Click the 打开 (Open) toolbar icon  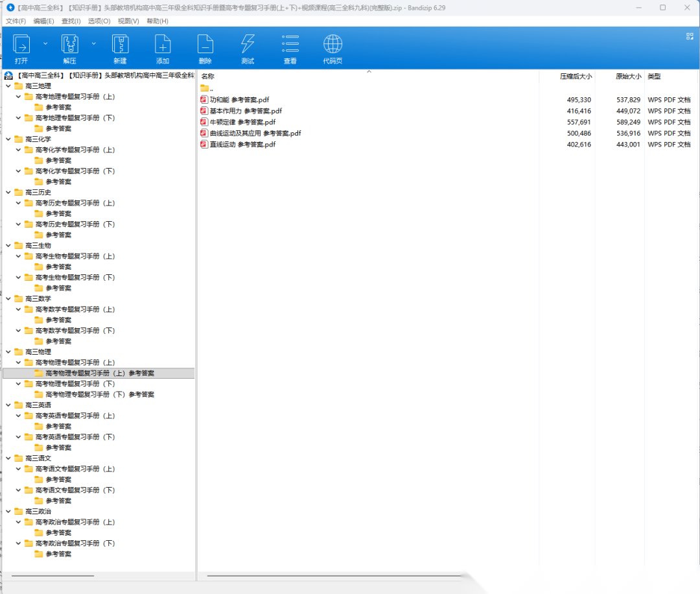click(x=21, y=45)
